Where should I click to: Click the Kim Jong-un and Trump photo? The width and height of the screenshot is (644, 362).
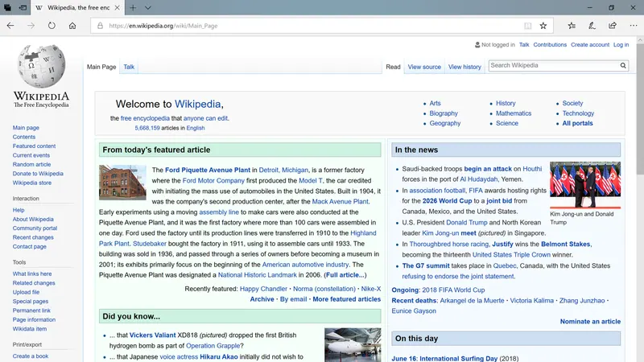pos(585,184)
